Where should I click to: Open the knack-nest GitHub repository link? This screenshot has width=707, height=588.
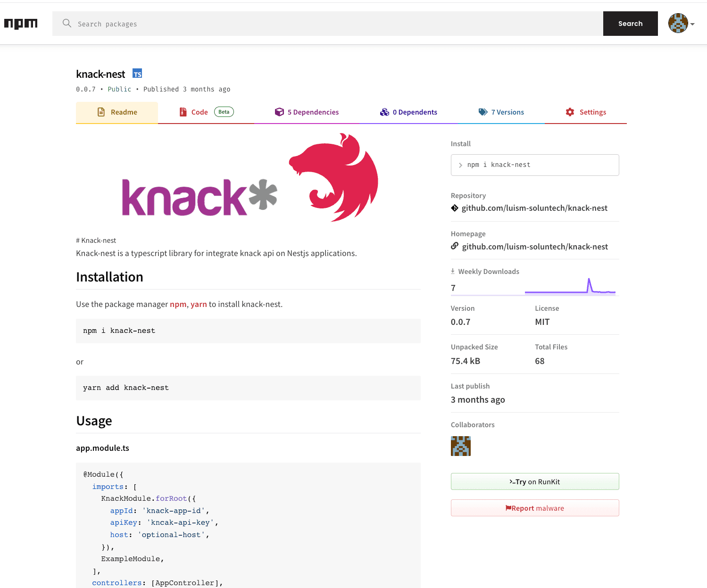pos(534,207)
